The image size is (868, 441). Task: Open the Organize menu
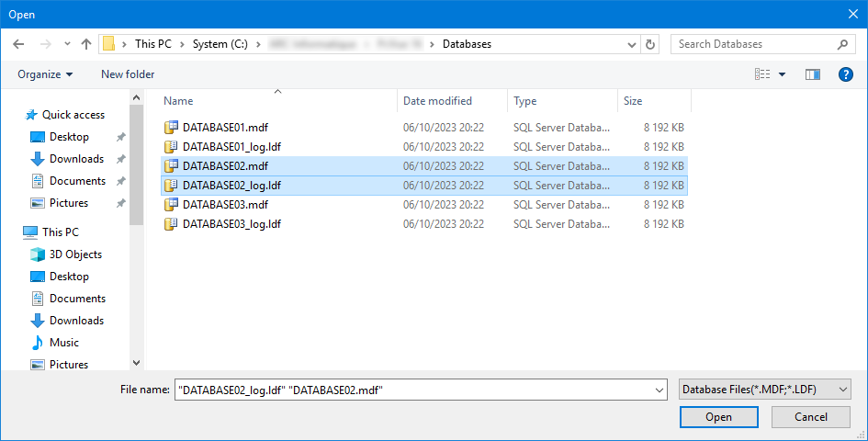45,74
